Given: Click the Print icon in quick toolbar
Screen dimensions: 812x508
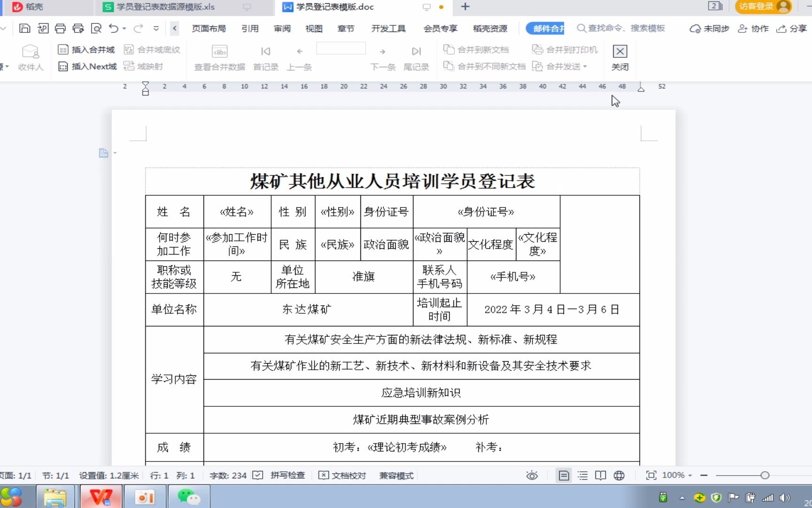Looking at the screenshot, I should [60, 28].
